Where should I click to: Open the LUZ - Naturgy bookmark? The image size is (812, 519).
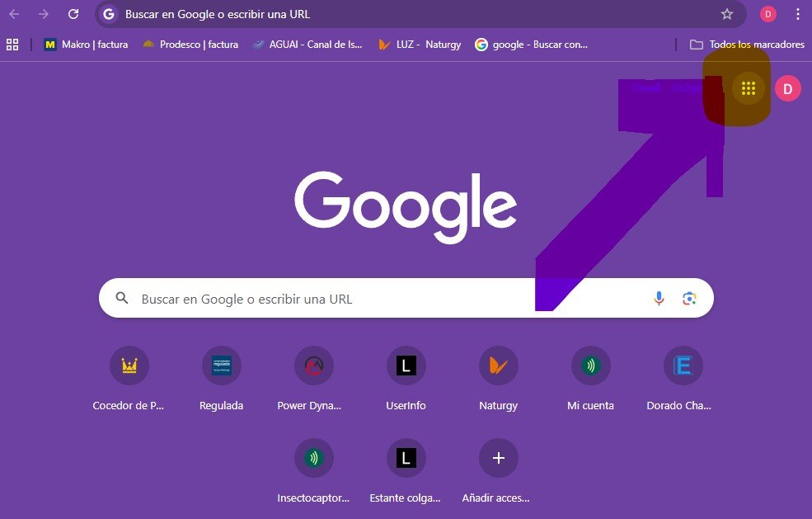coord(419,45)
